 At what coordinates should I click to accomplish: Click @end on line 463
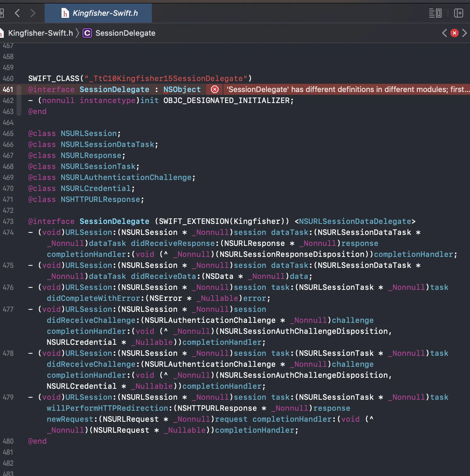(37, 112)
